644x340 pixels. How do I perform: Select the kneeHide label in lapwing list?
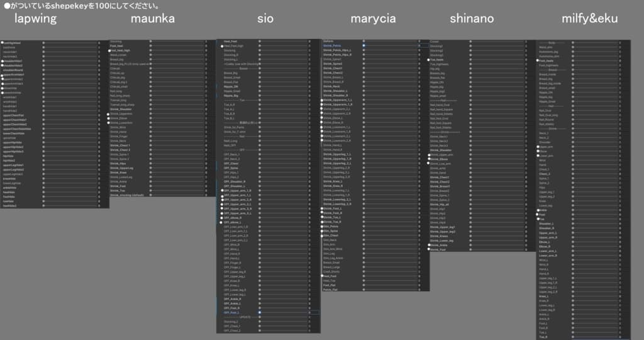pyautogui.click(x=9, y=178)
